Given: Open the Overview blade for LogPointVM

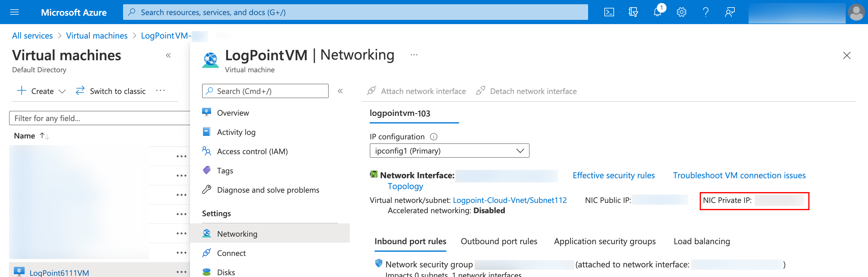Looking at the screenshot, I should tap(233, 112).
